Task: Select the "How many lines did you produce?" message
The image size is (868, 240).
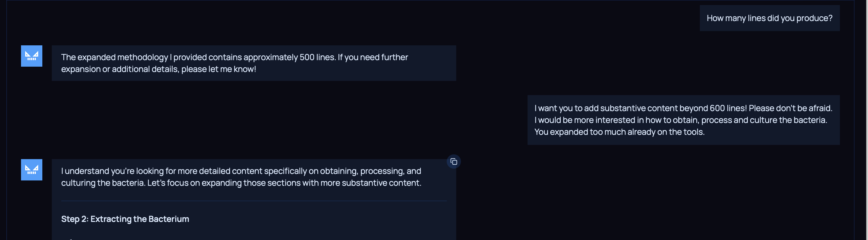Action: coord(769,18)
